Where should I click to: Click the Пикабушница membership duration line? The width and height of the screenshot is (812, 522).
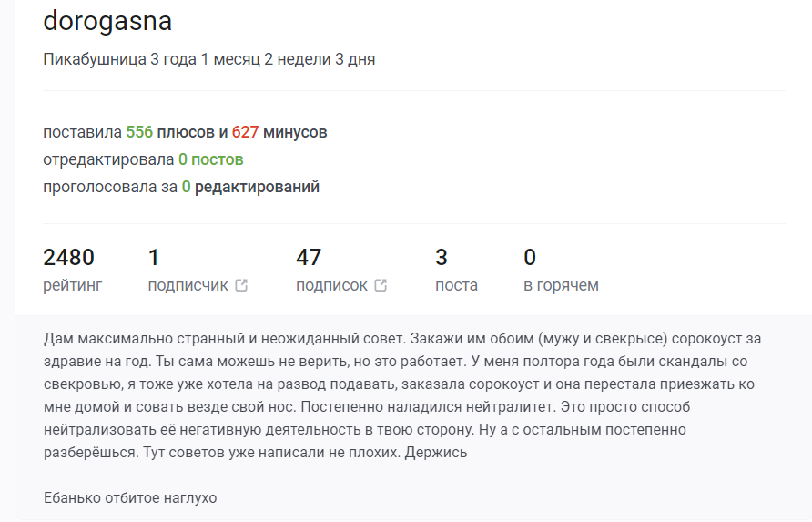tap(208, 59)
